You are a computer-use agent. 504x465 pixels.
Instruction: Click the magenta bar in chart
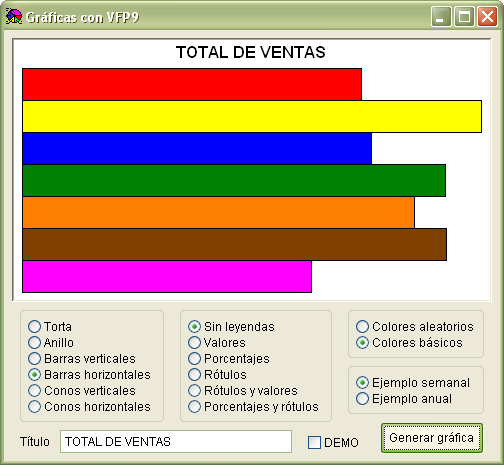click(167, 277)
